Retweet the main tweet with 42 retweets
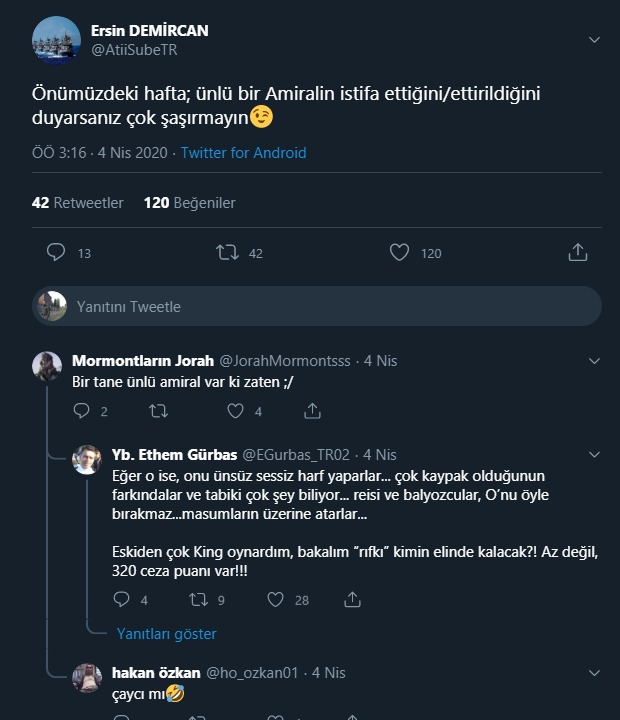Image resolution: width=620 pixels, height=720 pixels. click(228, 253)
